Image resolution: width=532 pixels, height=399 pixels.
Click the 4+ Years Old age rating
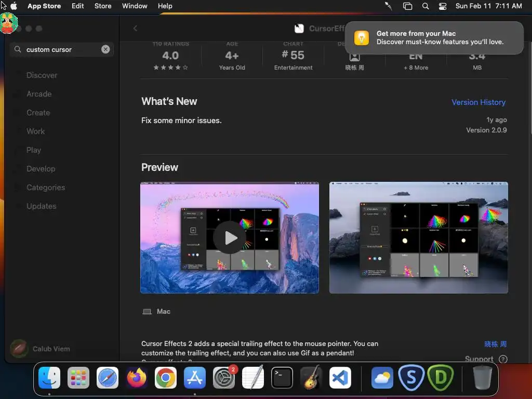tap(232, 57)
